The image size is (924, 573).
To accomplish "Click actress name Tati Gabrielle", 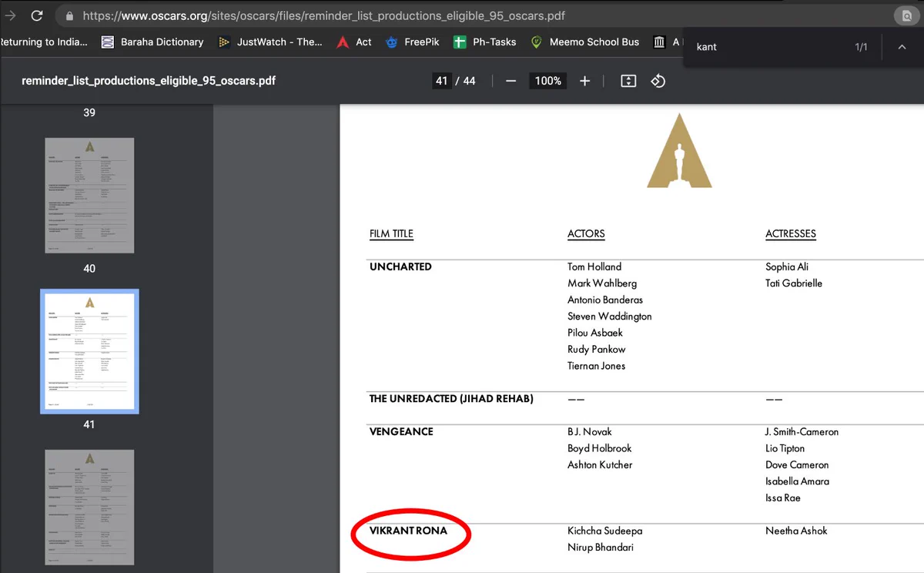I will pos(794,283).
